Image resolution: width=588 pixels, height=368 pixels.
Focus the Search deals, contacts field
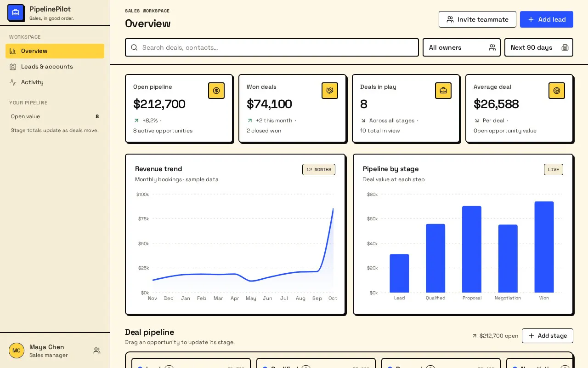click(x=272, y=47)
